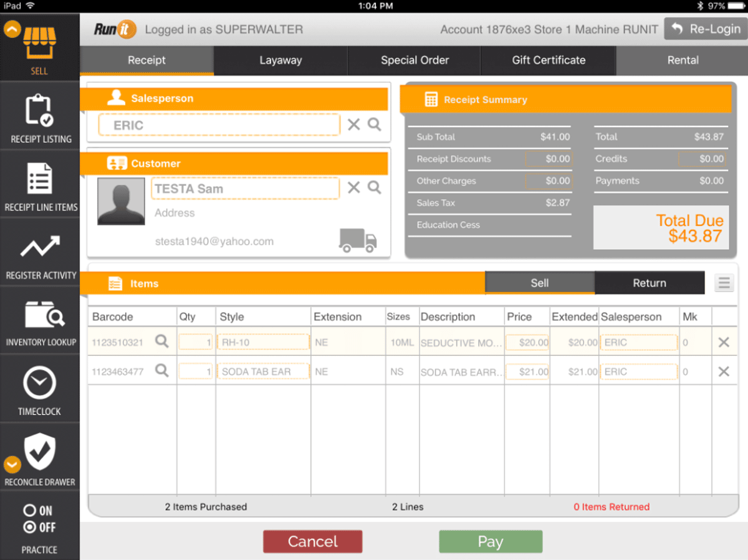The height and width of the screenshot is (560, 748).
Task: Remove the RH-10 line item
Action: pyautogui.click(x=724, y=342)
